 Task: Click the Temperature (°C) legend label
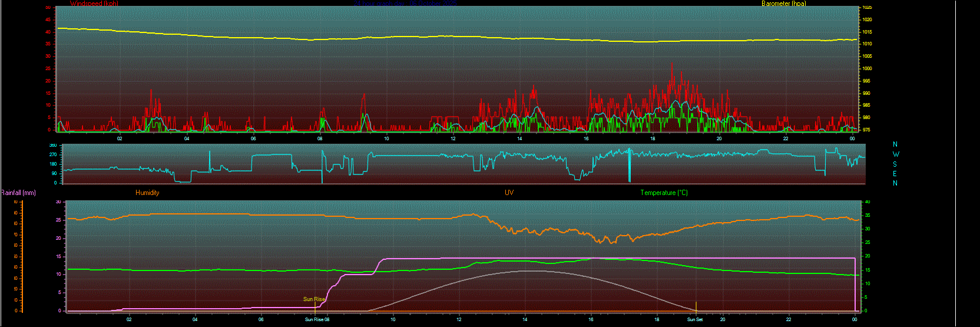pos(664,193)
